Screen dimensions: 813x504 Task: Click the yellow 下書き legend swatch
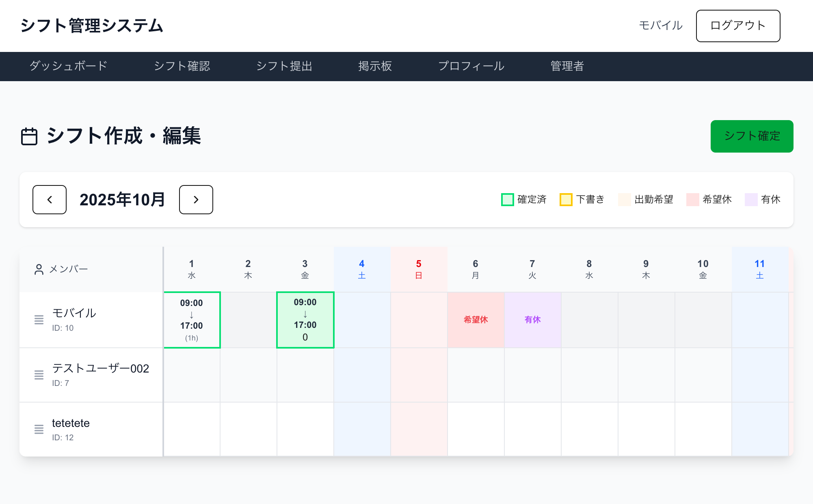click(566, 200)
